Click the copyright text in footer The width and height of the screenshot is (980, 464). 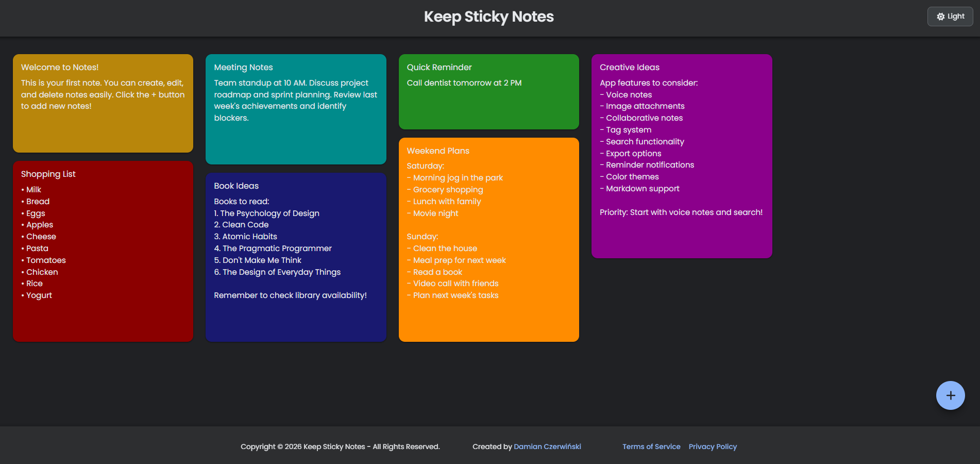tap(340, 446)
